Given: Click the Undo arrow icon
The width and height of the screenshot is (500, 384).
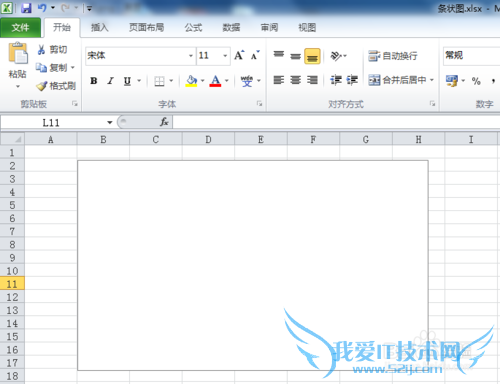Looking at the screenshot, I should pos(42,7).
